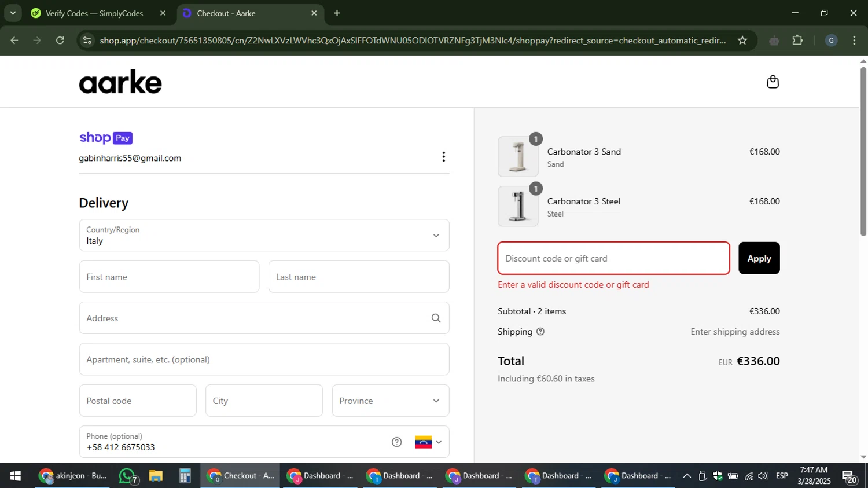
Task: Click the Address input field
Action: [x=264, y=318]
